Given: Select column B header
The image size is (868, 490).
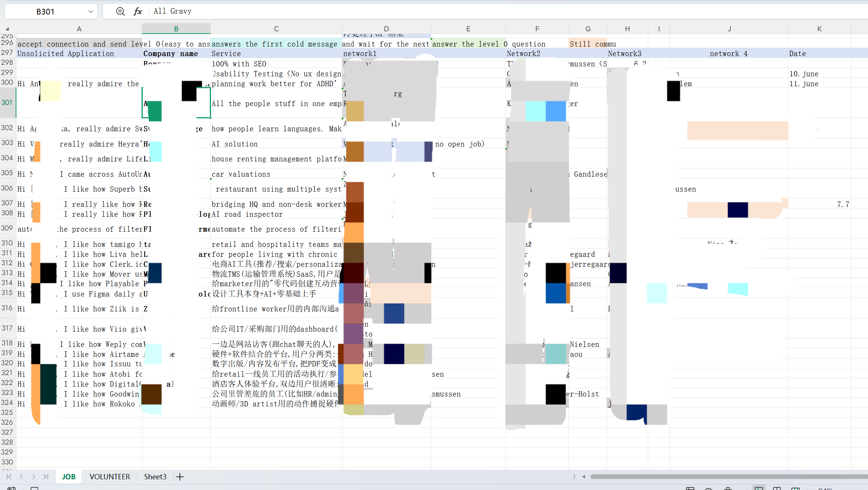Looking at the screenshot, I should 176,29.
